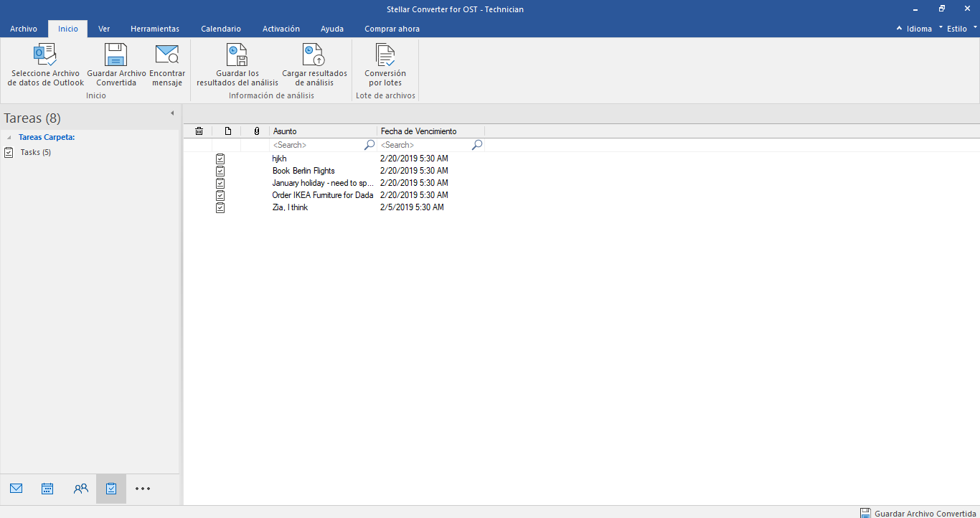Viewport: 980px width, 518px height.
Task: Click the Asunto search input field
Action: click(x=316, y=145)
